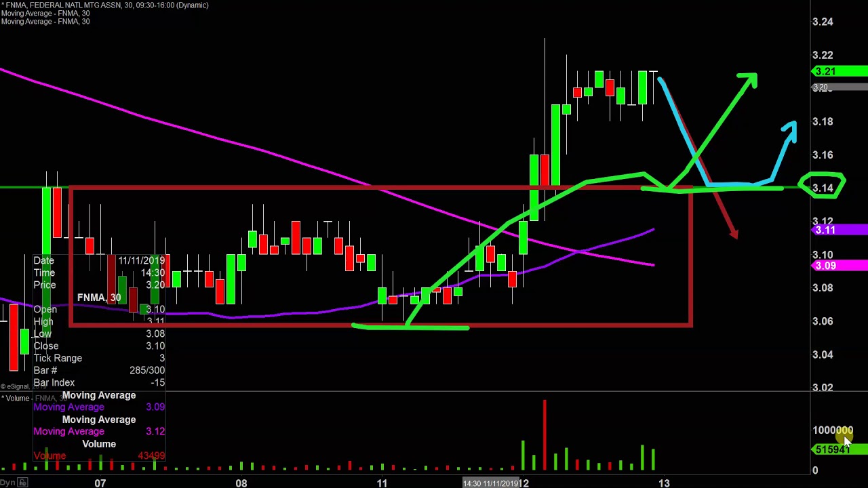Image resolution: width=868 pixels, height=488 pixels.
Task: Click the Bar Index -15 row
Action: 99,383
